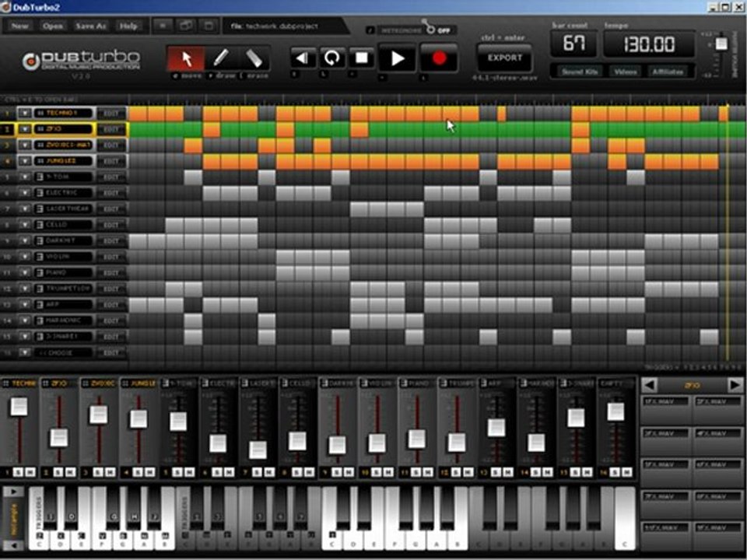Toggle the metronome switch
747x560 pixels.
tap(430, 28)
